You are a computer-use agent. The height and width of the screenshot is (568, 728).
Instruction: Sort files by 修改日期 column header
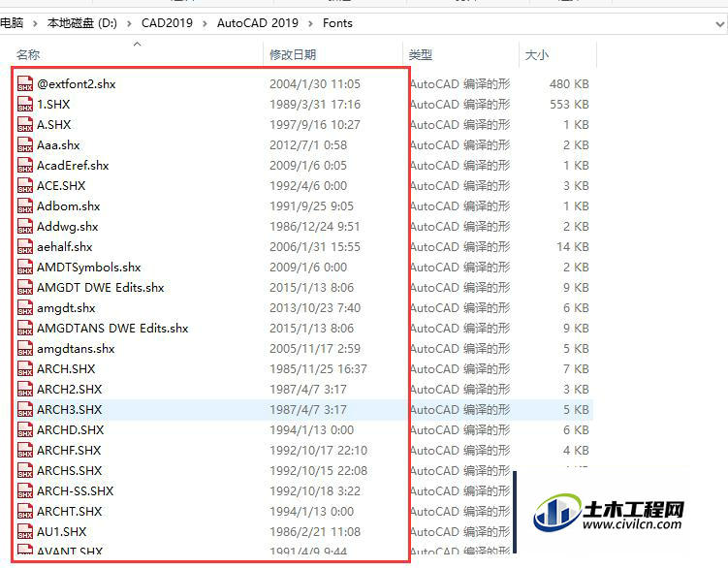pos(293,55)
